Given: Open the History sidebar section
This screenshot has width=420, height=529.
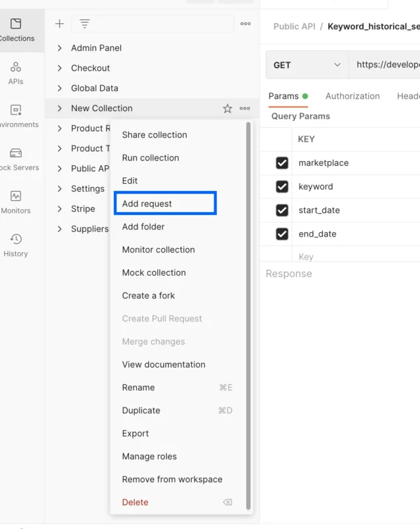Looking at the screenshot, I should pos(15,245).
